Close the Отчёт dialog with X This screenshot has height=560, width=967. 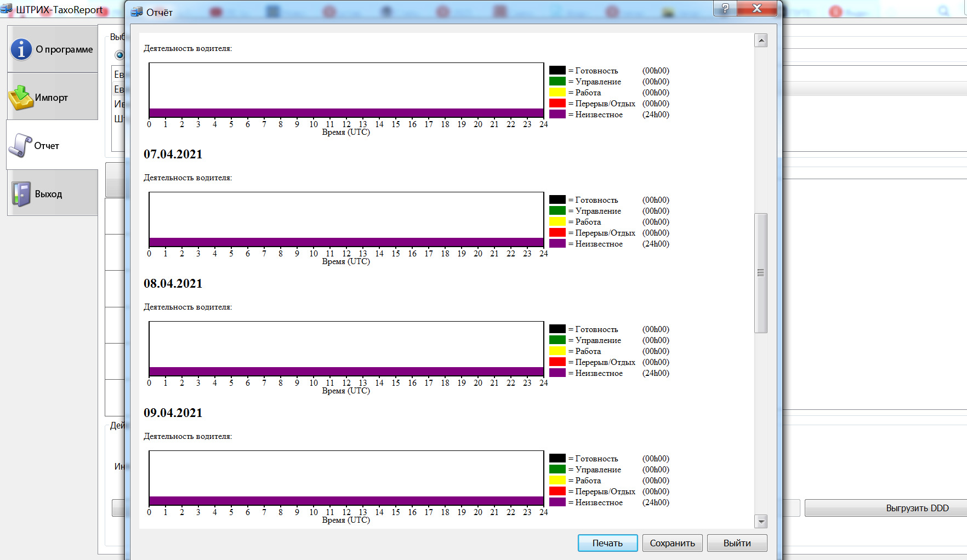click(757, 8)
